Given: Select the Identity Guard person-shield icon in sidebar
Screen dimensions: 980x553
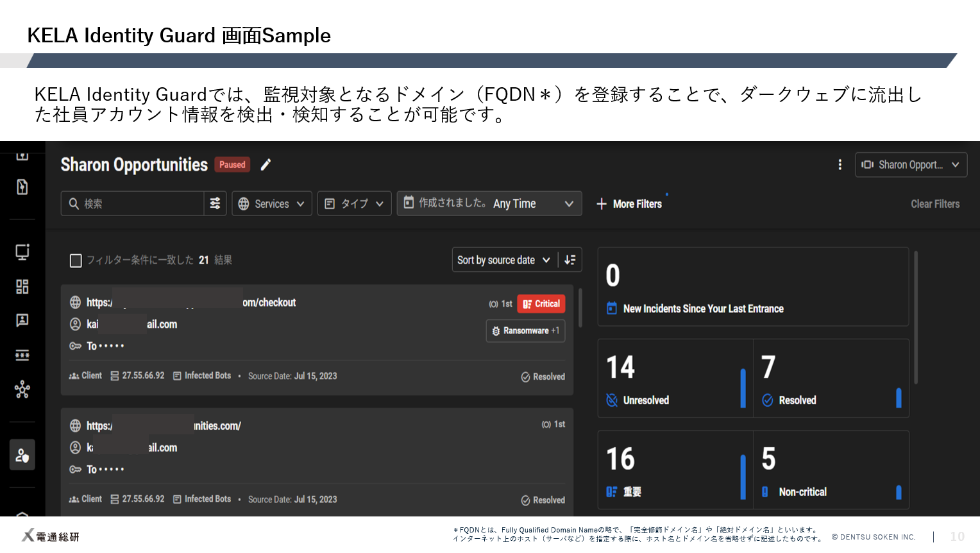Looking at the screenshot, I should click(22, 455).
